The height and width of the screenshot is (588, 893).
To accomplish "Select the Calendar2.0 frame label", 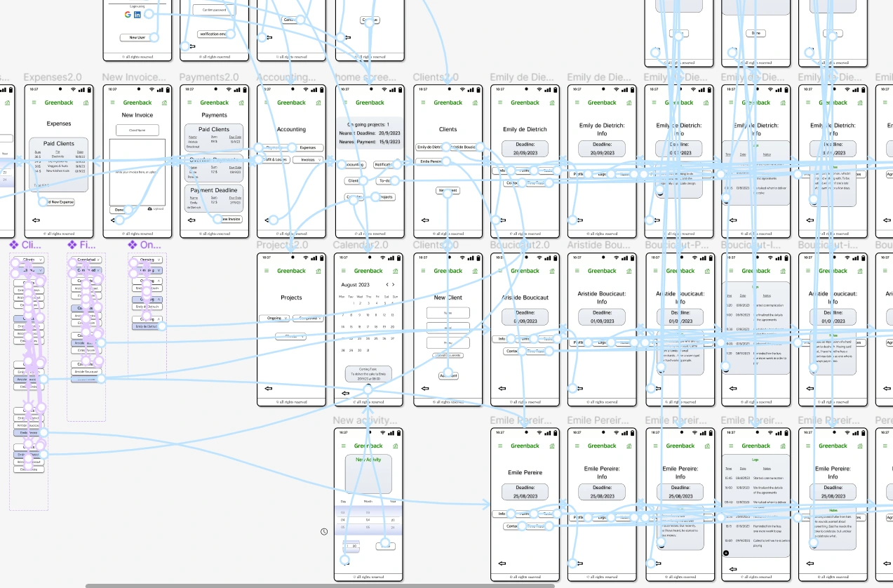I will pyautogui.click(x=361, y=245).
